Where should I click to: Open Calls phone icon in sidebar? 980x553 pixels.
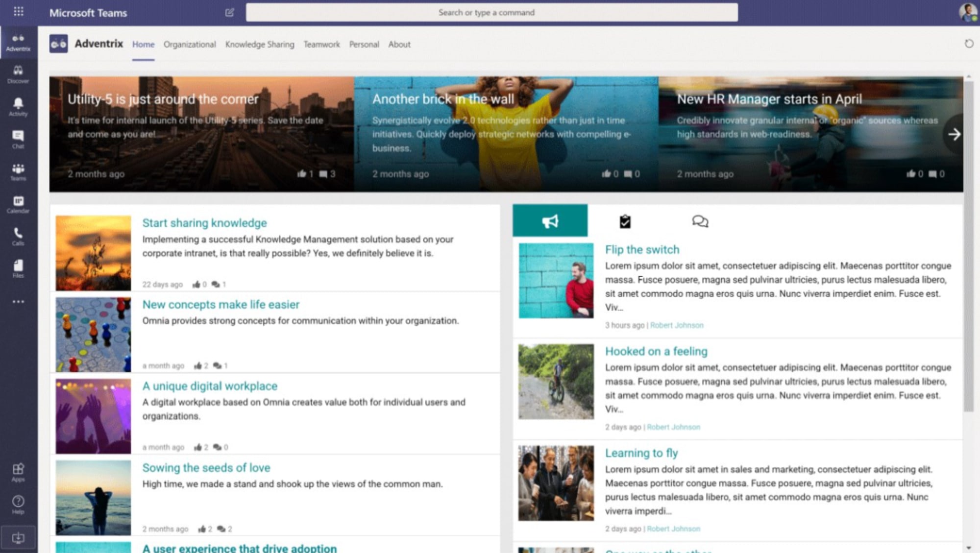pos(18,236)
